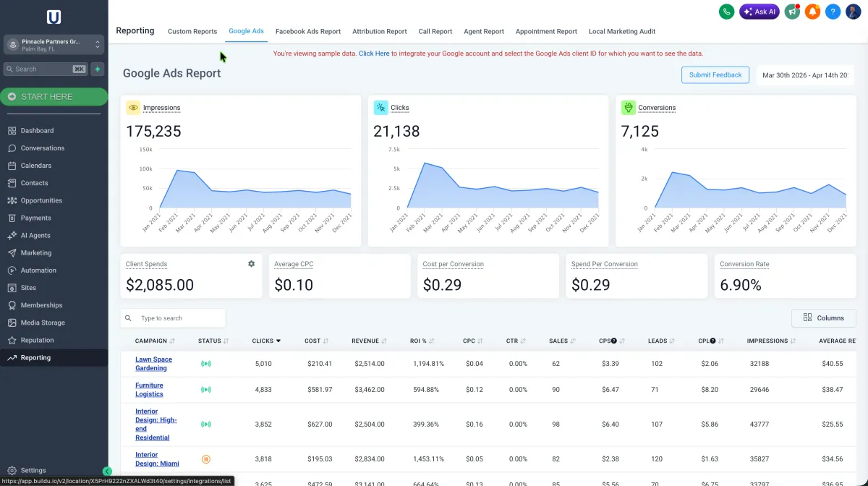
Task: Open the megaphone announcements icon
Action: pos(792,12)
